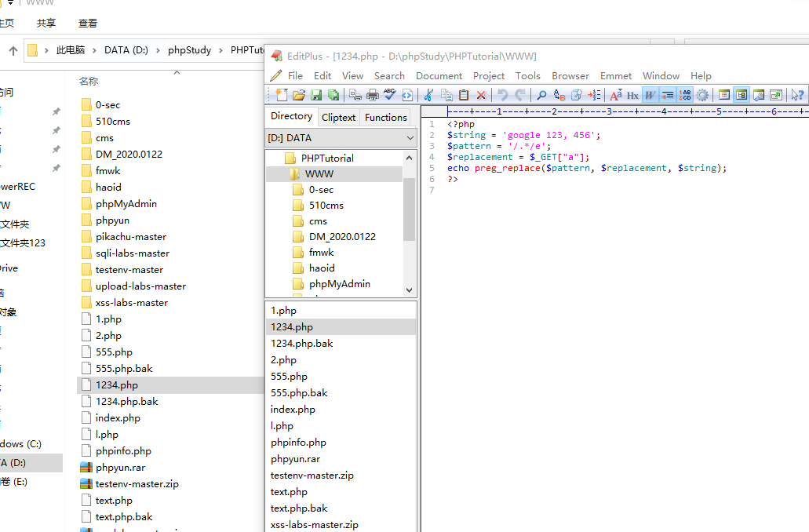The height and width of the screenshot is (532, 809).
Task: Click the red Delete X icon
Action: pos(481,95)
